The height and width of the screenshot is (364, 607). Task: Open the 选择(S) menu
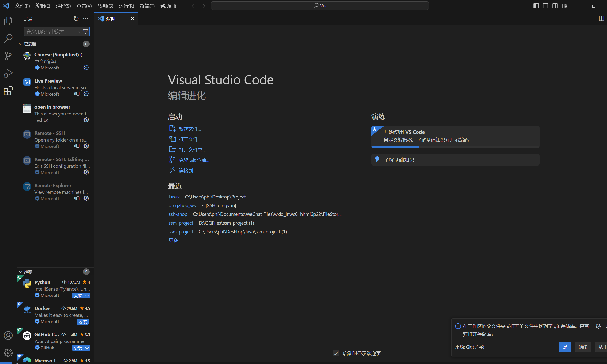pos(63,6)
